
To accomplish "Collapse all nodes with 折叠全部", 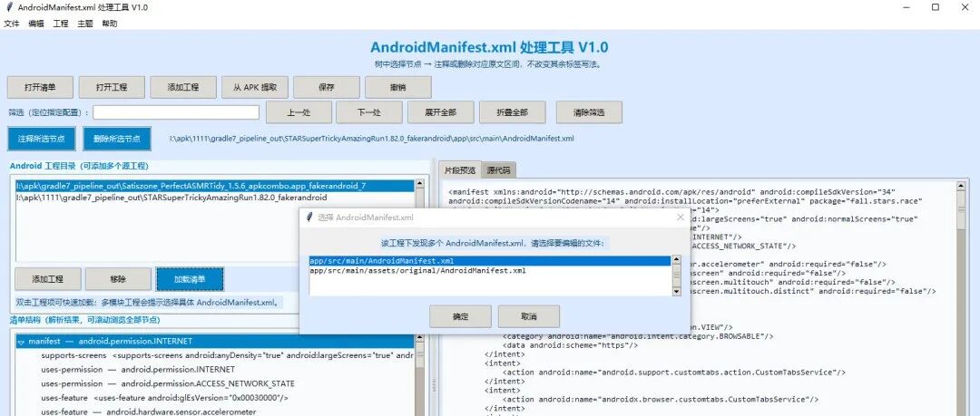I will [513, 112].
